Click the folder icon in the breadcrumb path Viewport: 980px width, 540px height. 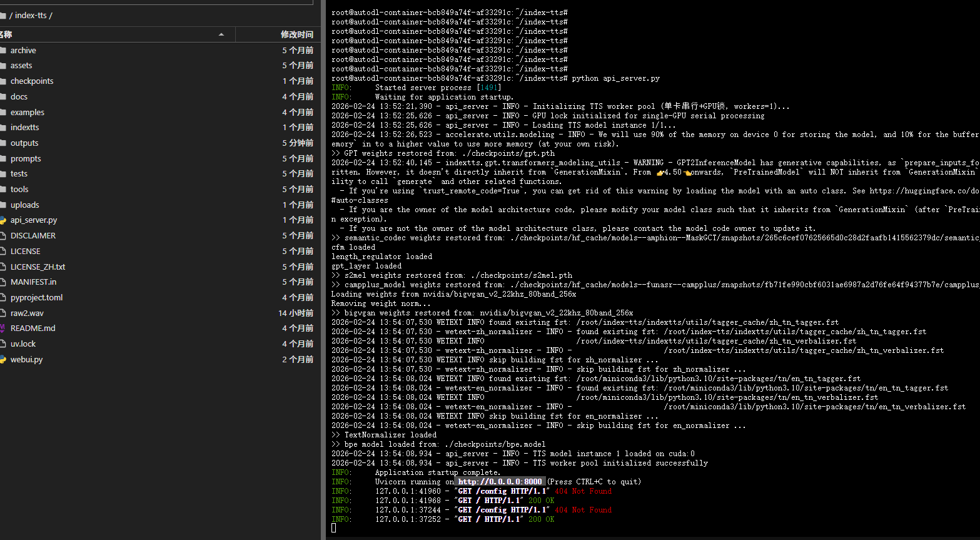3,15
